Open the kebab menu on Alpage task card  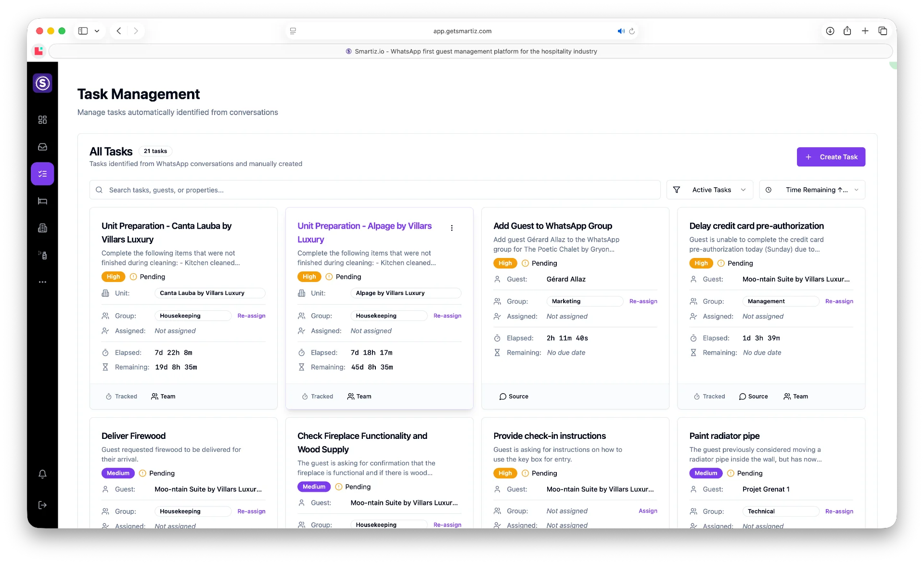click(451, 228)
